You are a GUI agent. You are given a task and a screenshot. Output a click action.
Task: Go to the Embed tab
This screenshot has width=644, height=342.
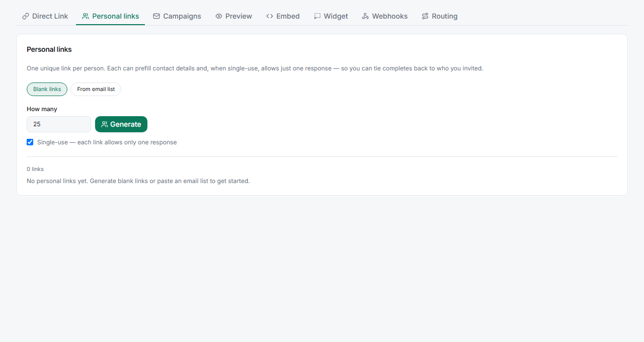[x=283, y=16]
